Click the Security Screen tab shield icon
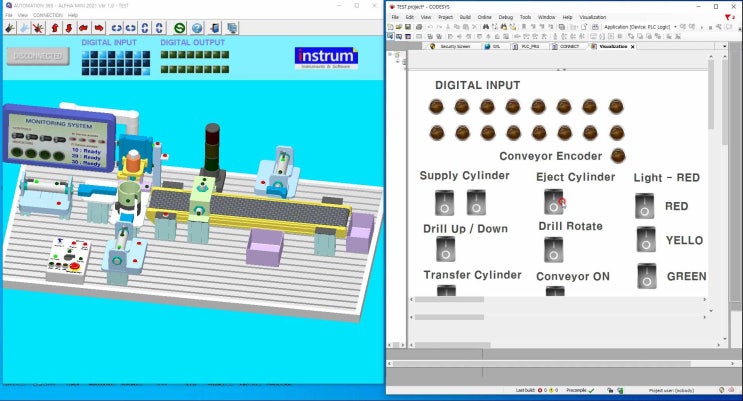Viewport: 743px width, 401px height. [433, 46]
